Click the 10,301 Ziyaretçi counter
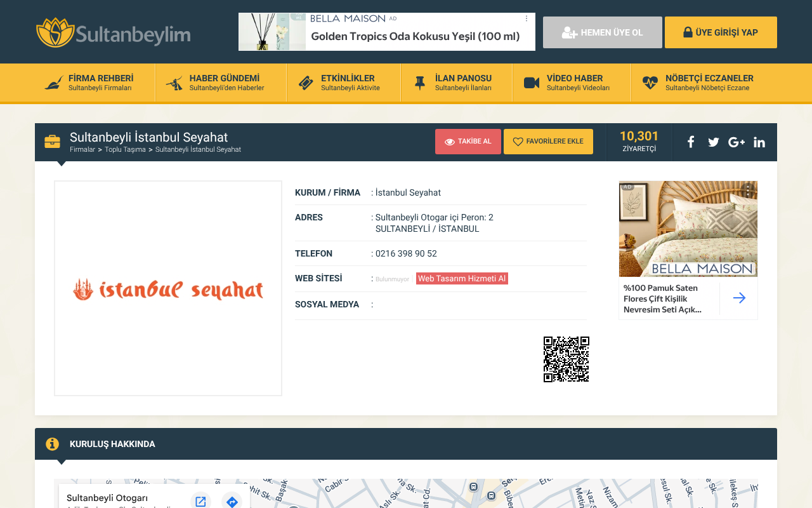 639,142
